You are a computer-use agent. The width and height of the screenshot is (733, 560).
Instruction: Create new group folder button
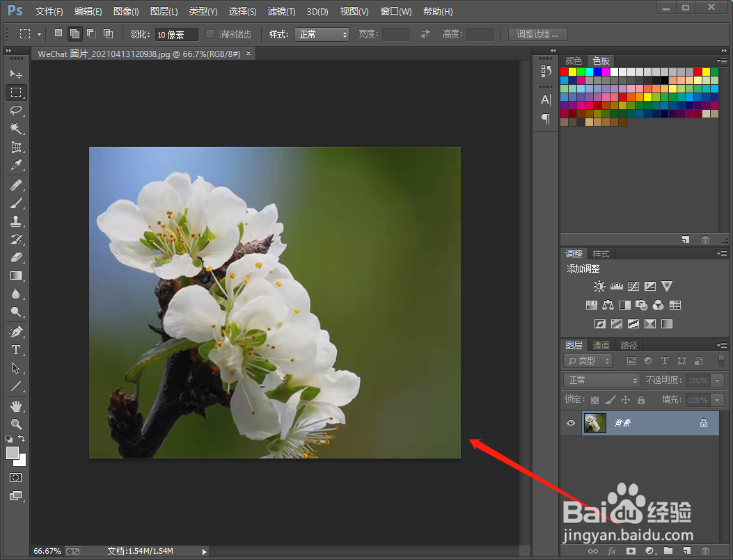(x=668, y=551)
